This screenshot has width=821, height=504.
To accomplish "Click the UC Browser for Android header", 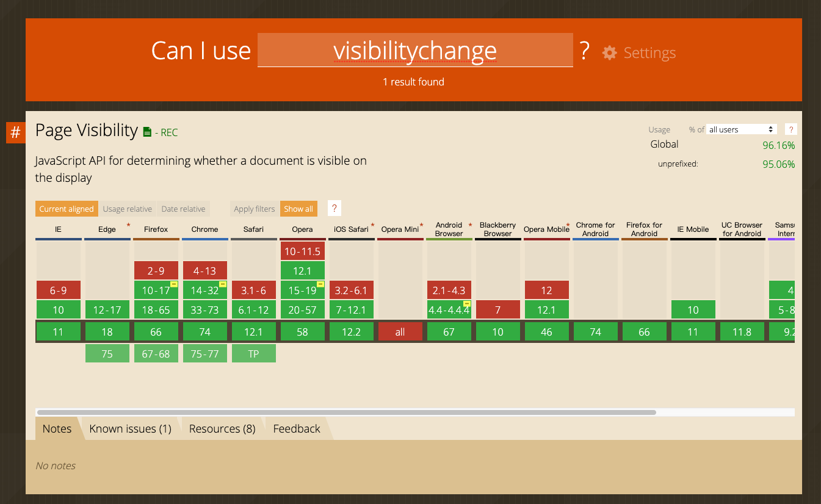I will pos(742,229).
